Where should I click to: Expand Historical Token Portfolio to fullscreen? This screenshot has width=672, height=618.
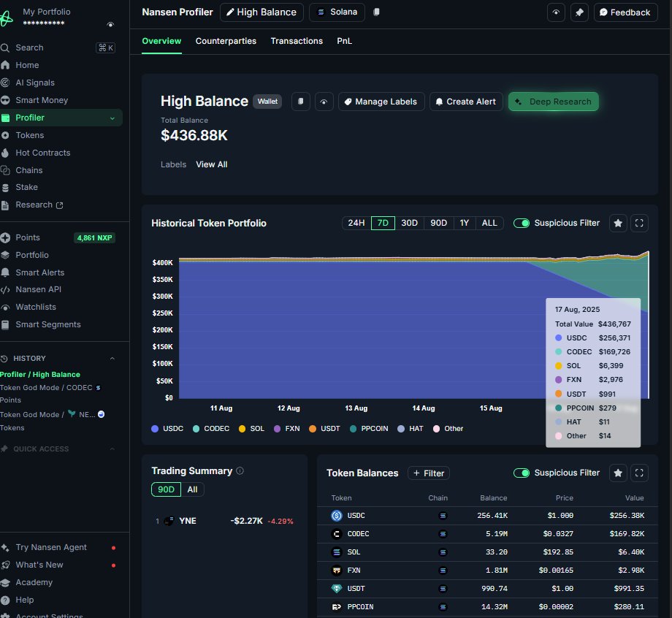(x=639, y=224)
